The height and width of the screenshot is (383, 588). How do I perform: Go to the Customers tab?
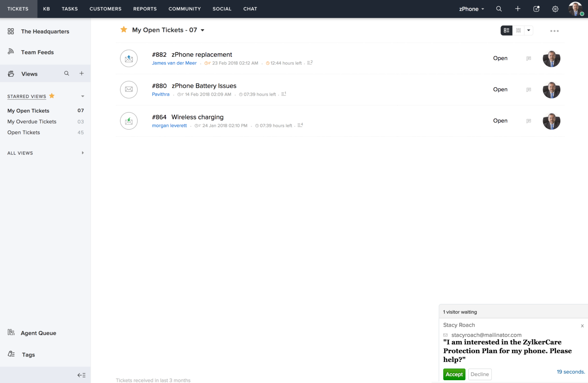coord(105,9)
